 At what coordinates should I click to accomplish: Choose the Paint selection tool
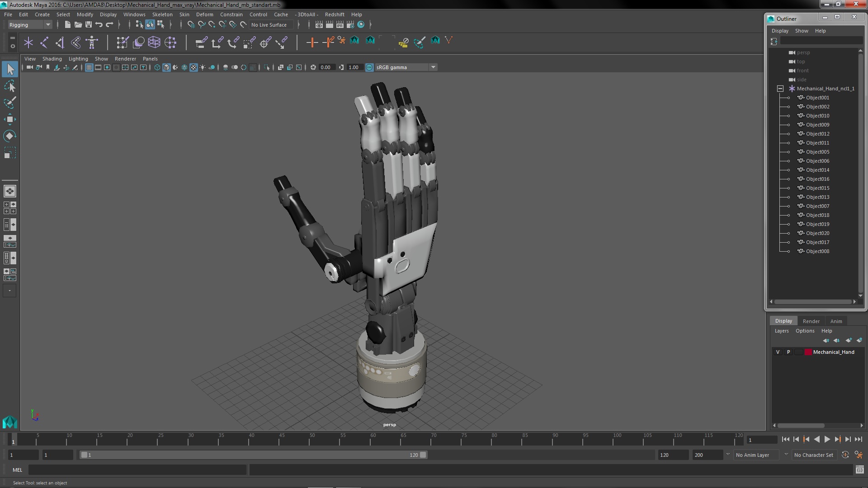coord(10,103)
